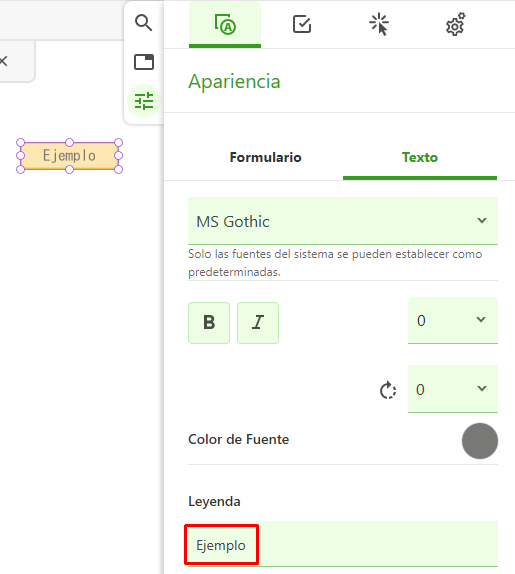The height and width of the screenshot is (574, 515).
Task: Click the top-right resize handle of Ejemplo
Action: (x=118, y=142)
